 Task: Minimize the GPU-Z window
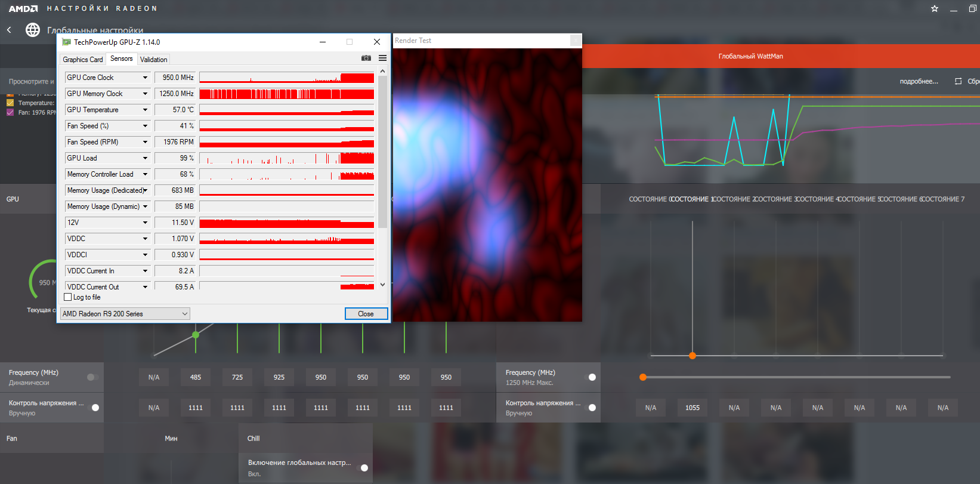(x=323, y=42)
